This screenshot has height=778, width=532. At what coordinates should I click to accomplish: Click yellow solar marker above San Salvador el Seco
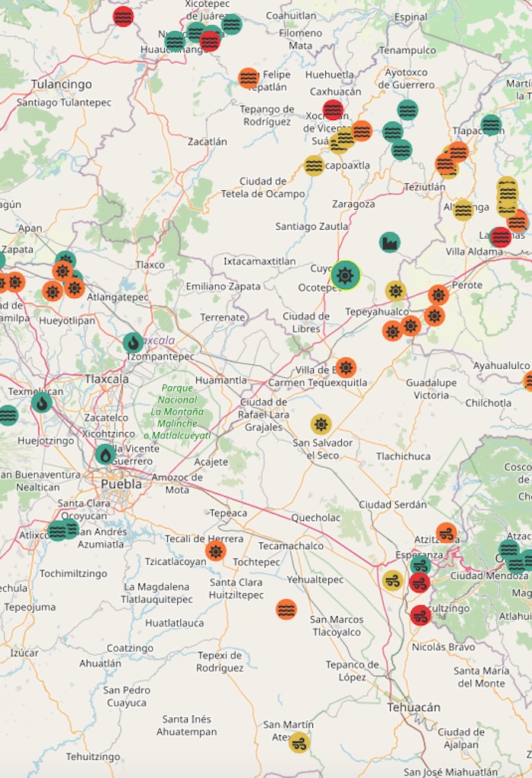pos(321,424)
